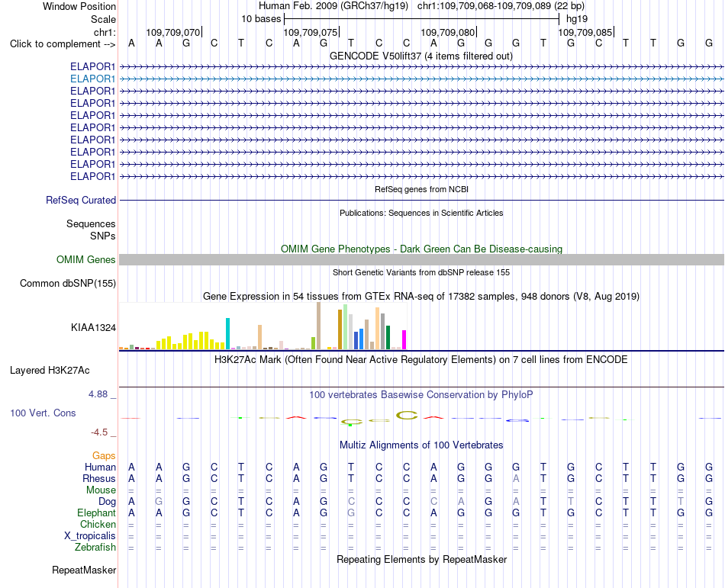Viewport: 725px width, 588px height.
Task: Click the KIAA1324 expression track label
Action: [93, 327]
